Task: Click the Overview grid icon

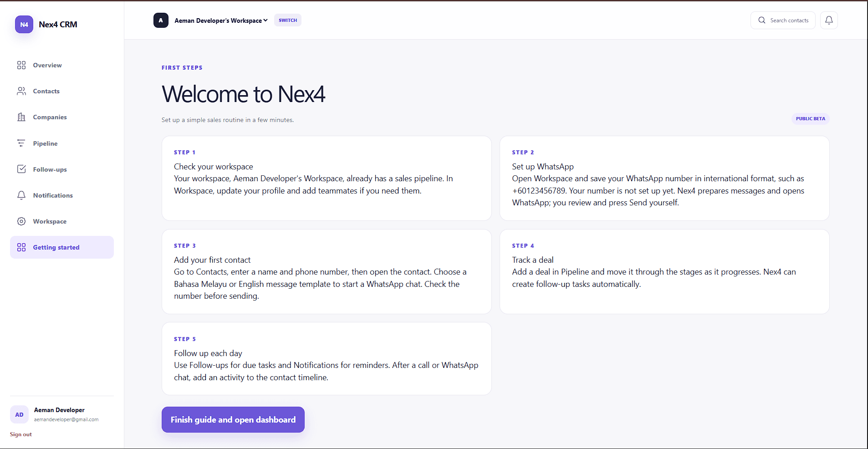Action: pyautogui.click(x=21, y=65)
